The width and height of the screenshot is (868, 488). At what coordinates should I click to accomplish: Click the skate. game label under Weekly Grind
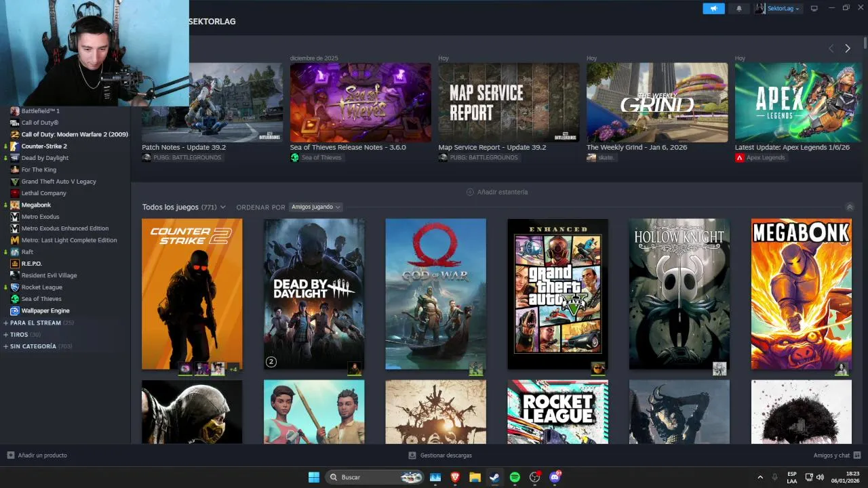[x=601, y=157]
